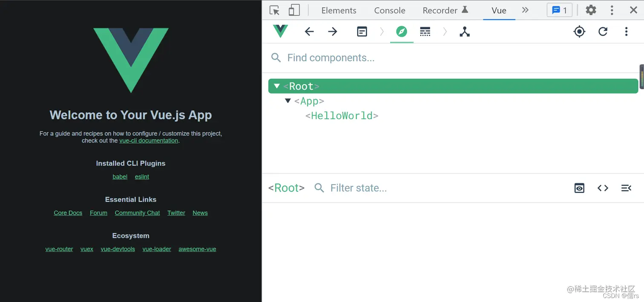The width and height of the screenshot is (644, 302).
Task: Collapse the Root tree node triangle
Action: (277, 86)
